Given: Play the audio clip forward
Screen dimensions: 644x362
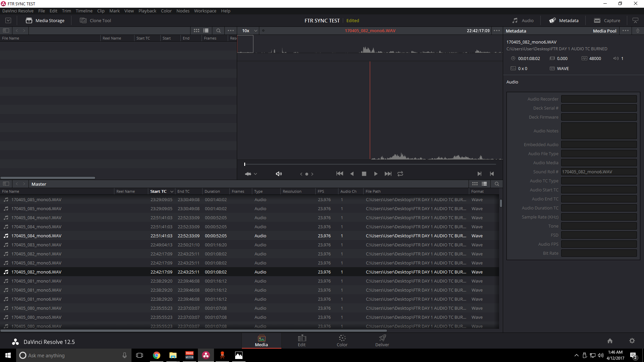Looking at the screenshot, I should [376, 174].
